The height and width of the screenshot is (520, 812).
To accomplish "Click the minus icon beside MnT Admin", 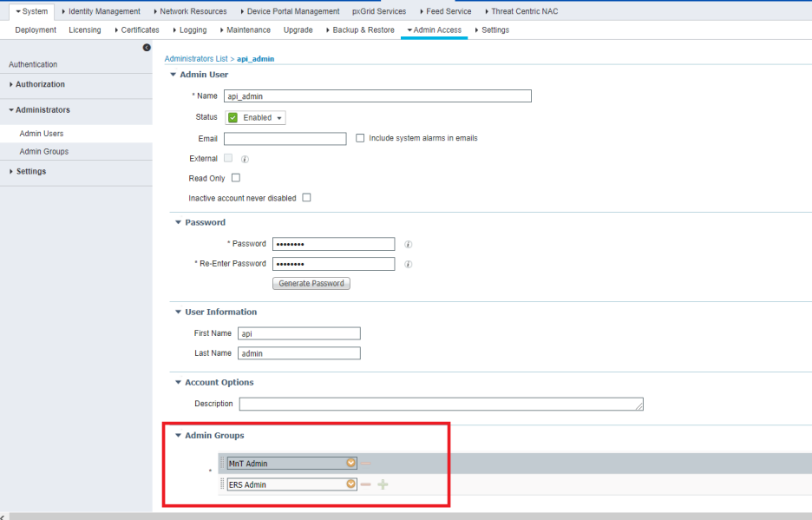I will [x=365, y=463].
